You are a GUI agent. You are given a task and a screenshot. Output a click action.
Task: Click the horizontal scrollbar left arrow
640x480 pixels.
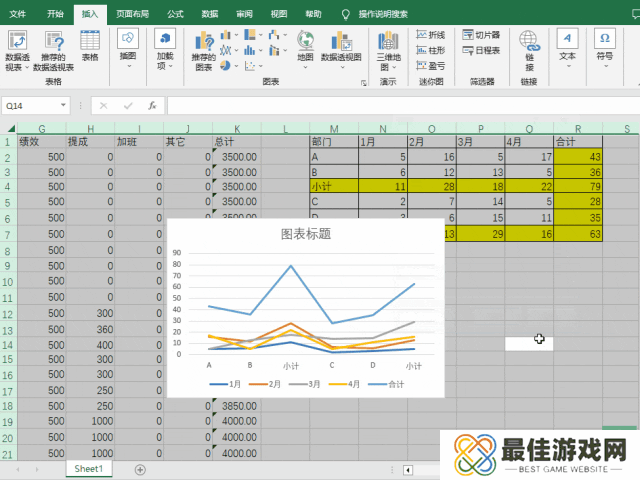pyautogui.click(x=408, y=469)
